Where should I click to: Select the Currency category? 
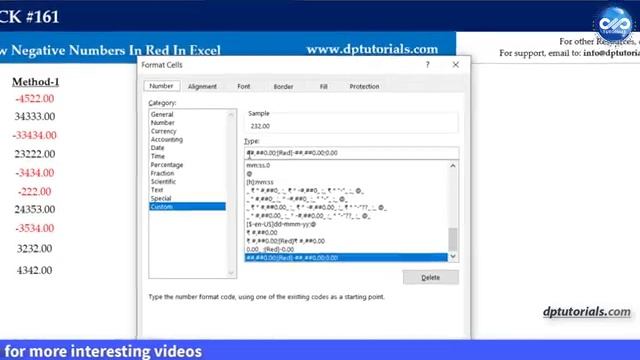pyautogui.click(x=164, y=131)
